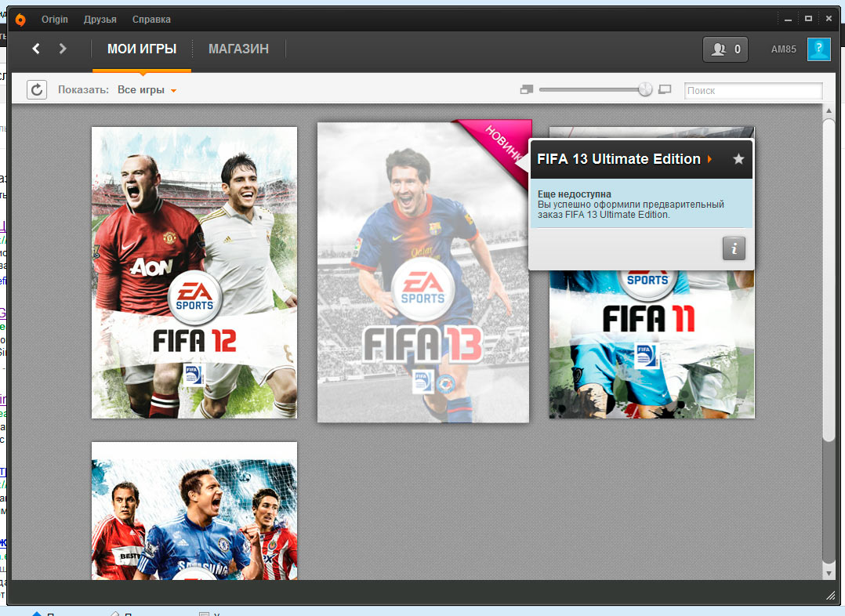Click the AM85 username

click(x=784, y=49)
